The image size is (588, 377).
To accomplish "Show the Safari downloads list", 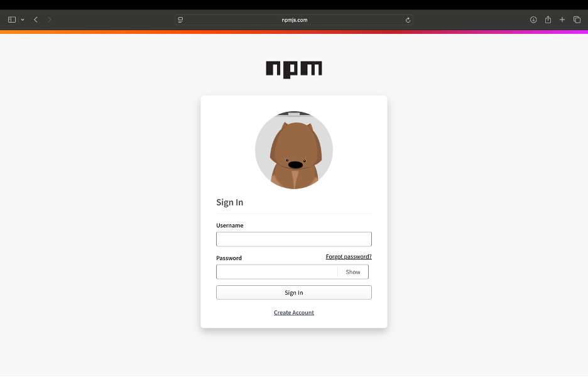I will [533, 19].
